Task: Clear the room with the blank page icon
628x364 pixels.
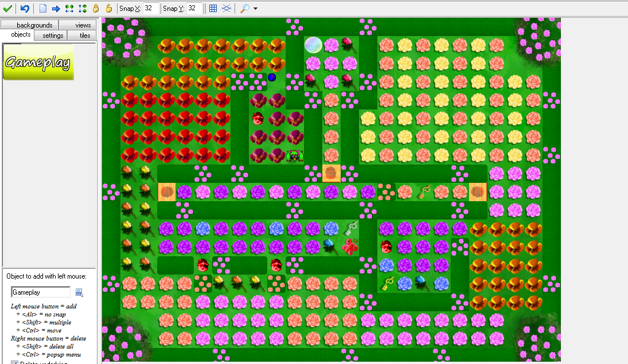Action: [43, 8]
